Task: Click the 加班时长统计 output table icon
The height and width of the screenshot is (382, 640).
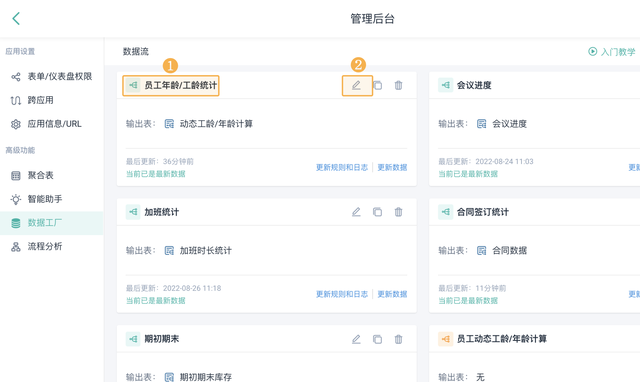Action: pos(169,251)
